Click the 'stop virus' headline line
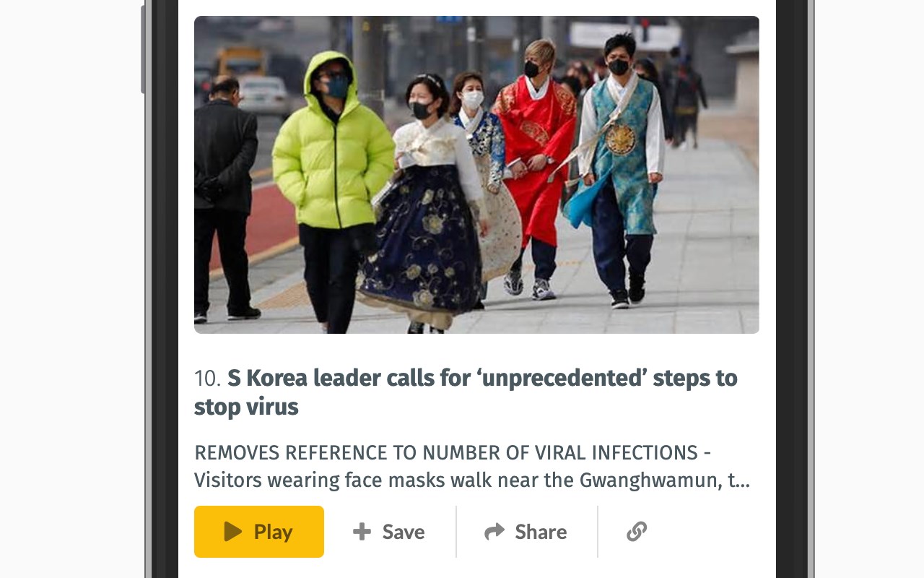 (246, 407)
